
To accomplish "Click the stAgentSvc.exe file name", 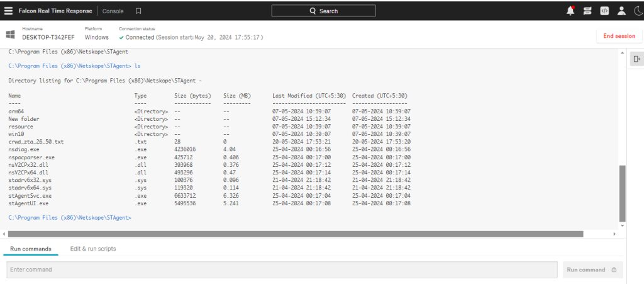I will tap(30, 196).
